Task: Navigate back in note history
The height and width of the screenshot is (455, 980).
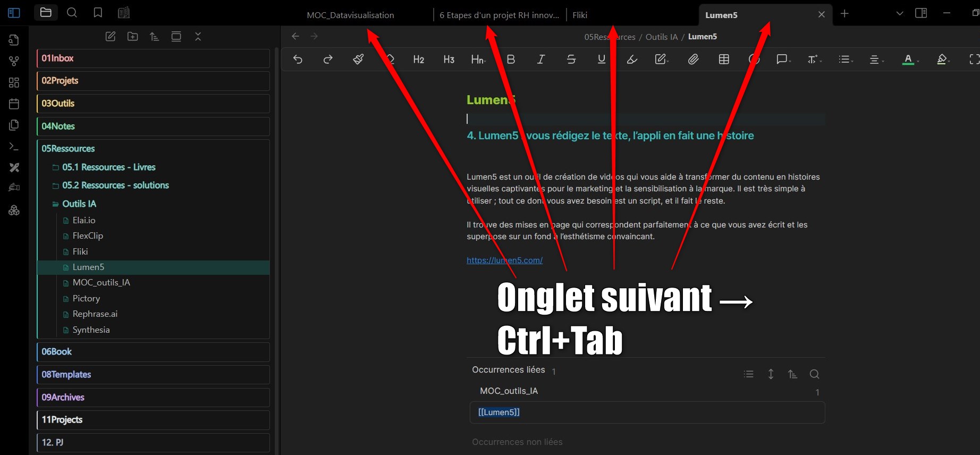Action: [295, 36]
